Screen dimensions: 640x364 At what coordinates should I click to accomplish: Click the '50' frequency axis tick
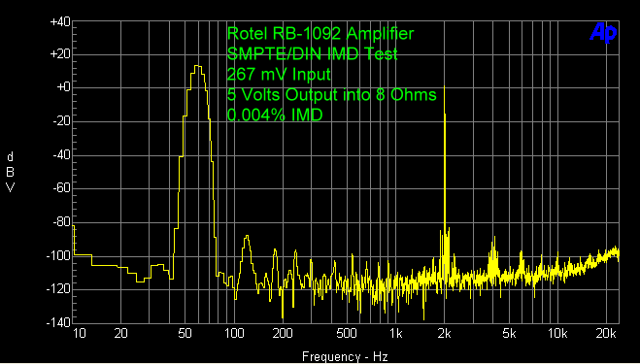(x=185, y=333)
